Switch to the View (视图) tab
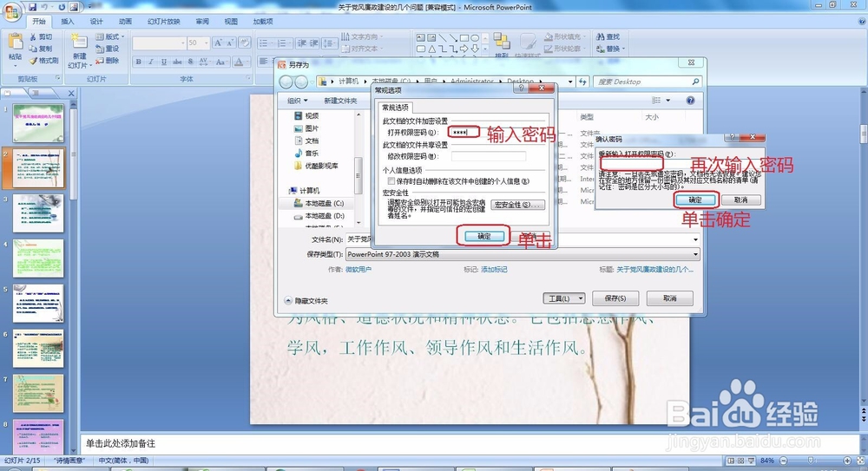The image size is (868, 471). pyautogui.click(x=231, y=22)
